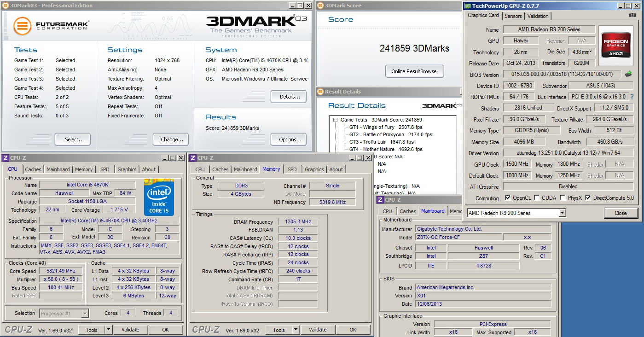Open CPU tab in the CPU-Z Motherboard window
This screenshot has width=644, height=337.
coord(388,211)
